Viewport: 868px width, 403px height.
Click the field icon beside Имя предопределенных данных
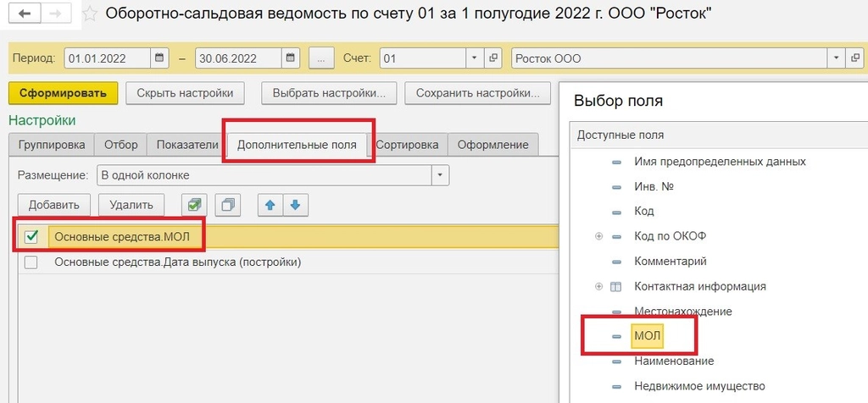pos(616,162)
